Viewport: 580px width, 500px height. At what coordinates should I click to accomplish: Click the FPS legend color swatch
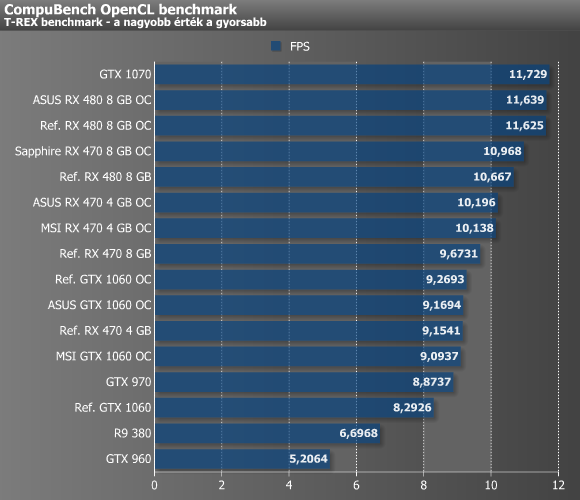tap(276, 46)
